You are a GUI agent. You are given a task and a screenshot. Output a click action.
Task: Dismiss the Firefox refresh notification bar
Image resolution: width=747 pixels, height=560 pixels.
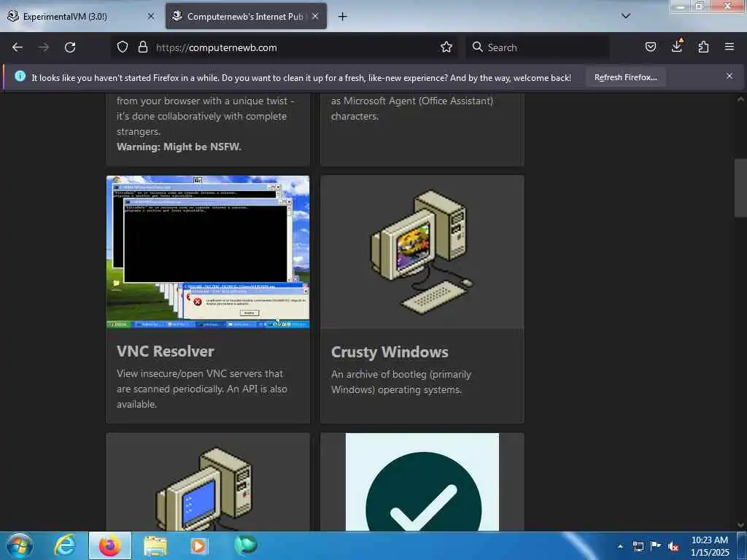point(729,76)
